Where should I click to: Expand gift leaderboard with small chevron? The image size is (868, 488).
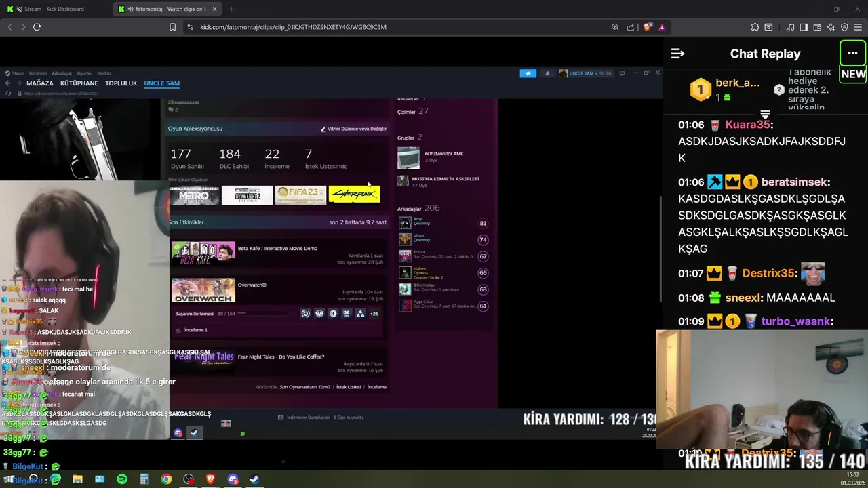[765, 114]
